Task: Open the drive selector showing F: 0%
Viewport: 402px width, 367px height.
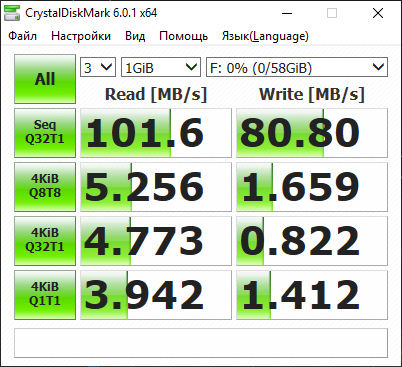Action: [297, 67]
